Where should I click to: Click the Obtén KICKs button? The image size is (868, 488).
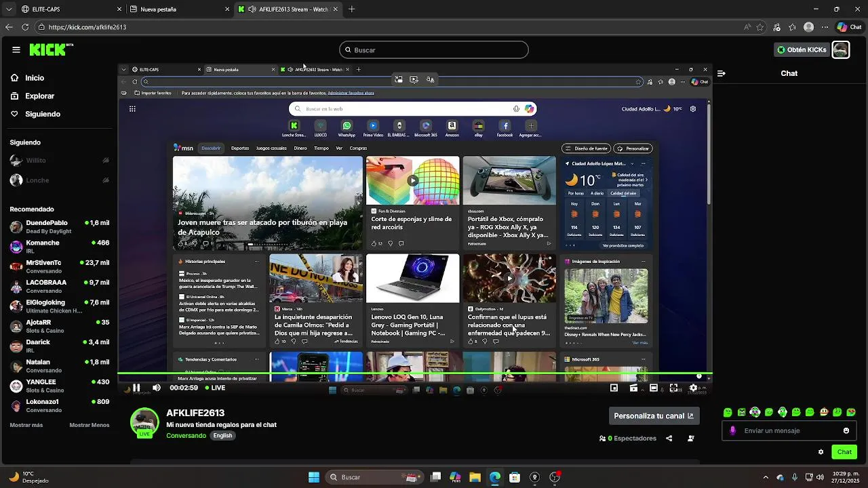pos(802,49)
